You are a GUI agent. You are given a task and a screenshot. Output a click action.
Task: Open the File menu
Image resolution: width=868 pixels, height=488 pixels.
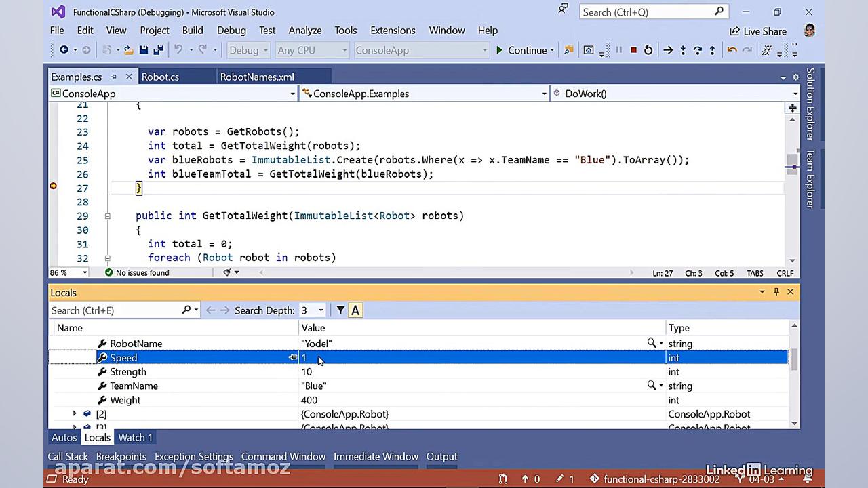[57, 30]
